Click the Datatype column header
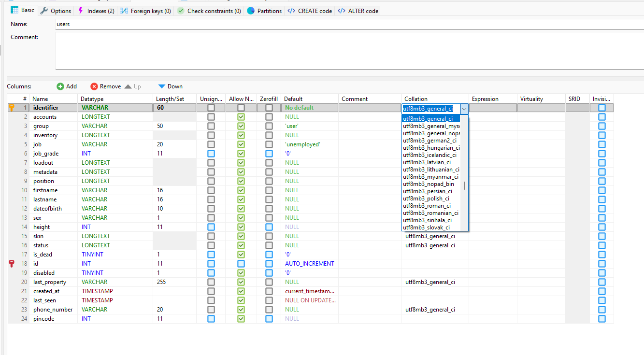The image size is (644, 355). click(92, 99)
